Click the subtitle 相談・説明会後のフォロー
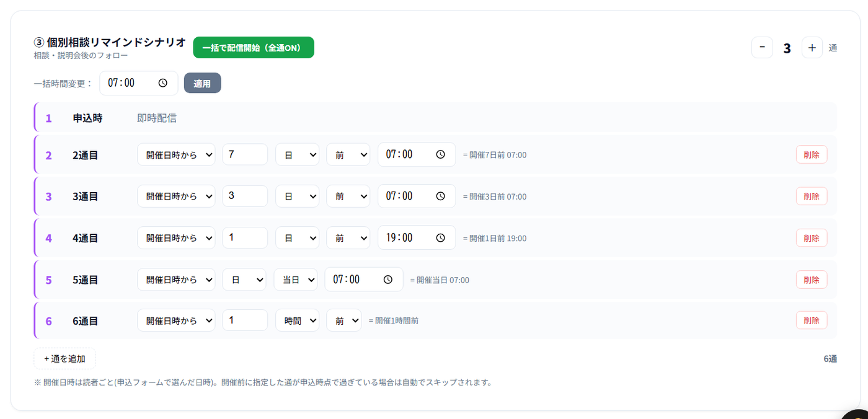The height and width of the screenshot is (419, 868). point(81,56)
